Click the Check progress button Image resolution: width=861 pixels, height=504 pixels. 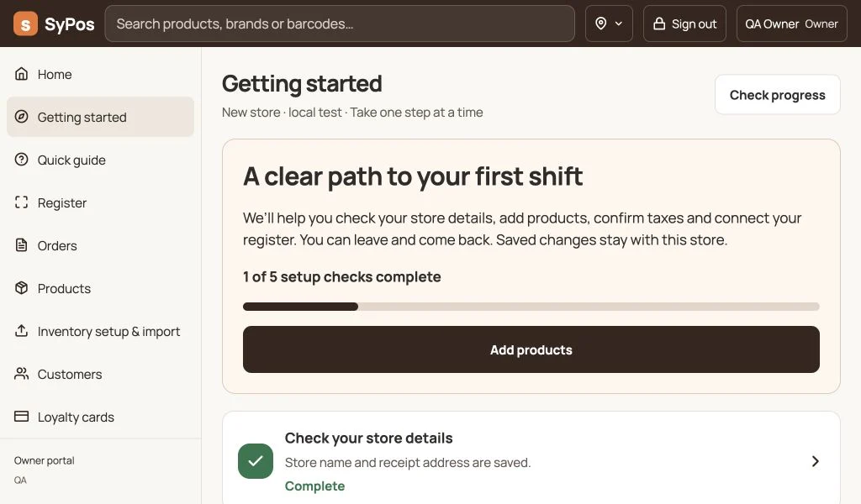coord(777,95)
